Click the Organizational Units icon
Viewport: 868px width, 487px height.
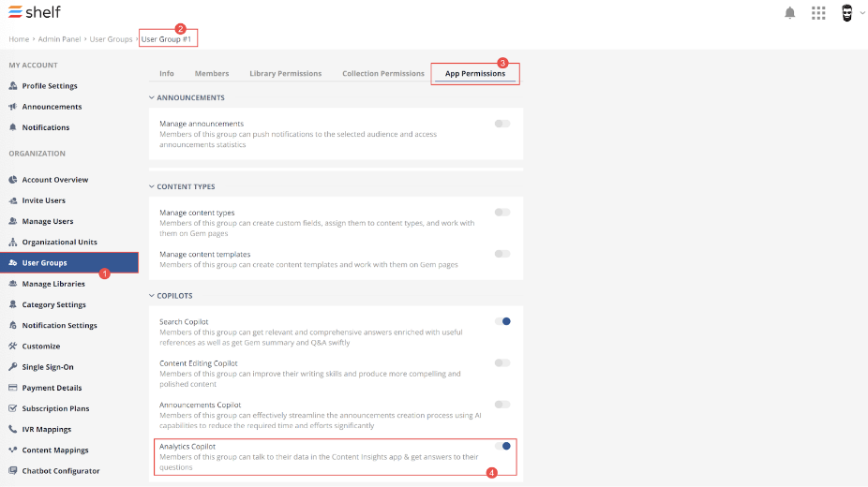(x=13, y=243)
